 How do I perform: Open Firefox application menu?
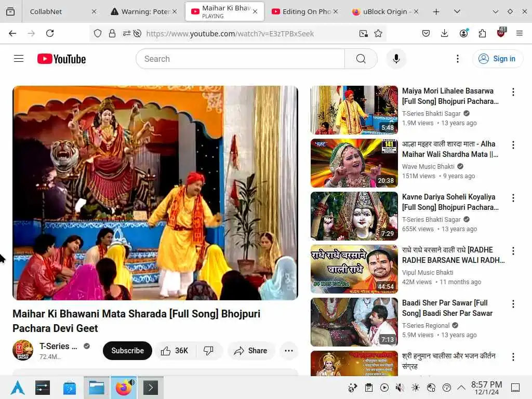coord(520,33)
